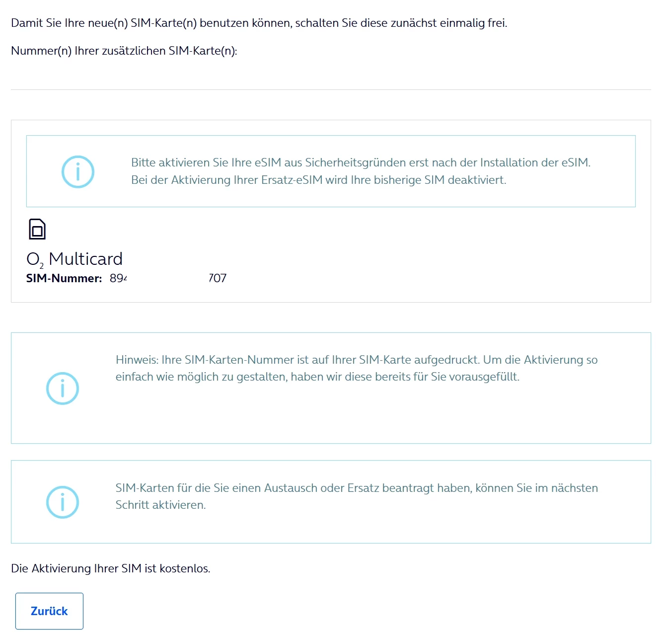The height and width of the screenshot is (634, 672).
Task: Click the trailing 707 digits of SIM number
Action: 218,278
